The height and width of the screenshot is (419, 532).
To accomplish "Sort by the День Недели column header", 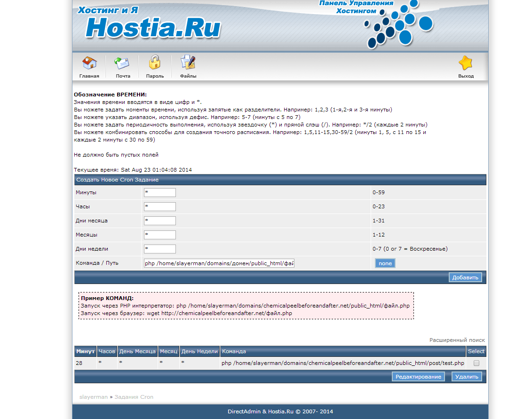I will coord(199,351).
